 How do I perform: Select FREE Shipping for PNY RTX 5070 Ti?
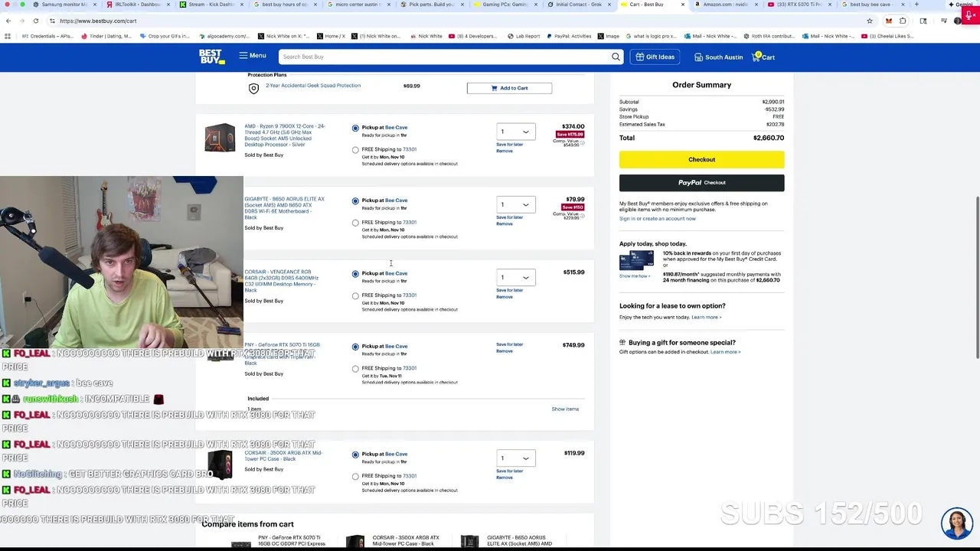355,369
